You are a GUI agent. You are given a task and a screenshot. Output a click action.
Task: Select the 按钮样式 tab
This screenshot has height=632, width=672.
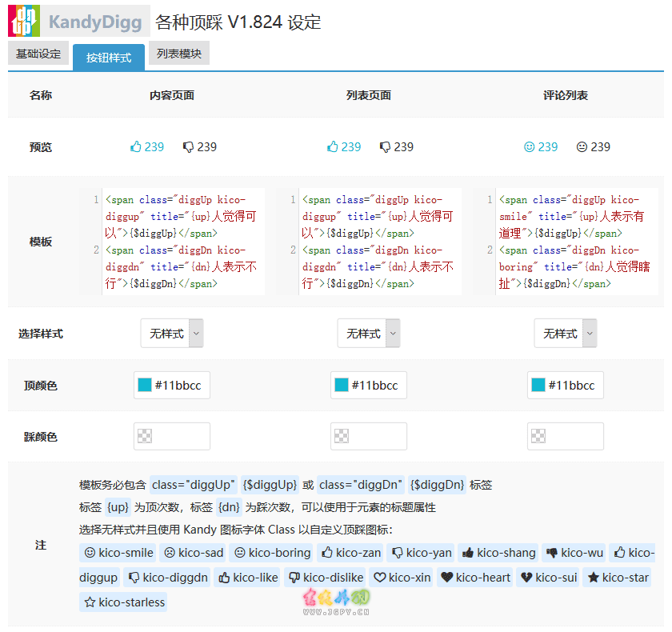[x=109, y=58]
